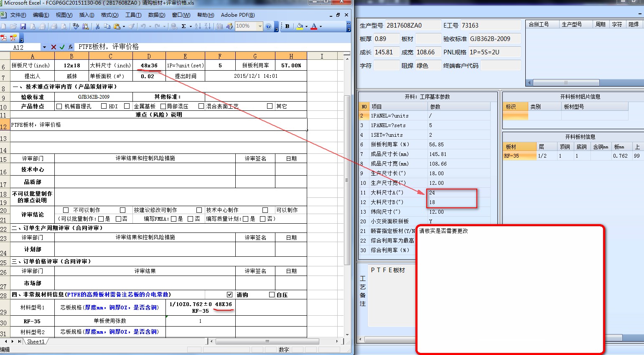Click the Paste clipboard icon
This screenshot has height=355, width=644.
click(117, 26)
